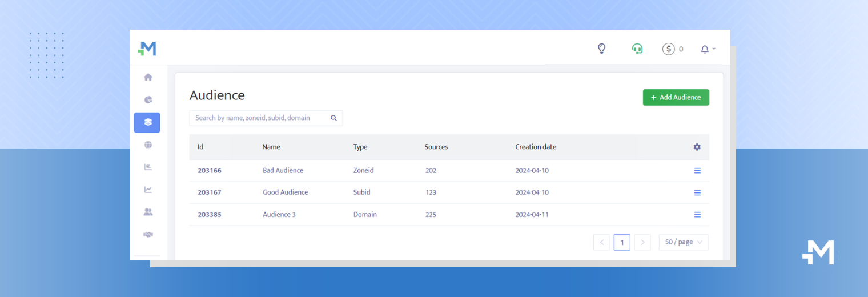Expand the notifications bell dropdown
This screenshot has height=297, width=868.
click(708, 49)
